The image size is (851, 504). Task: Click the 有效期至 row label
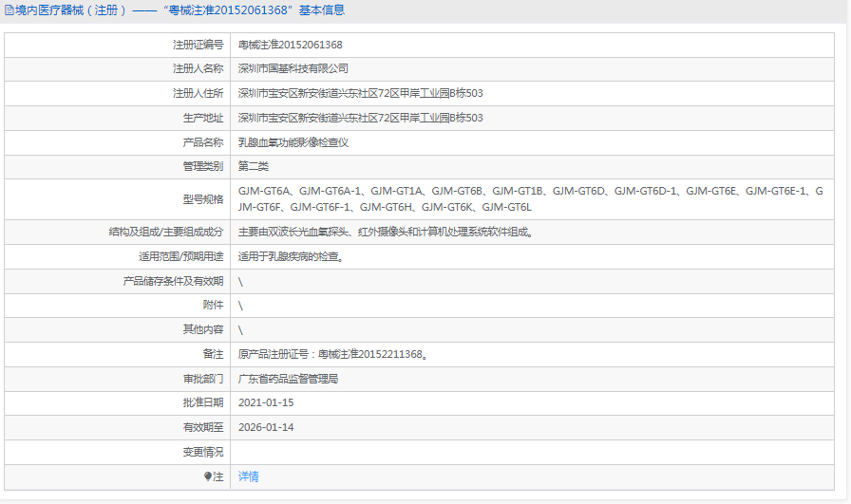pos(203,427)
